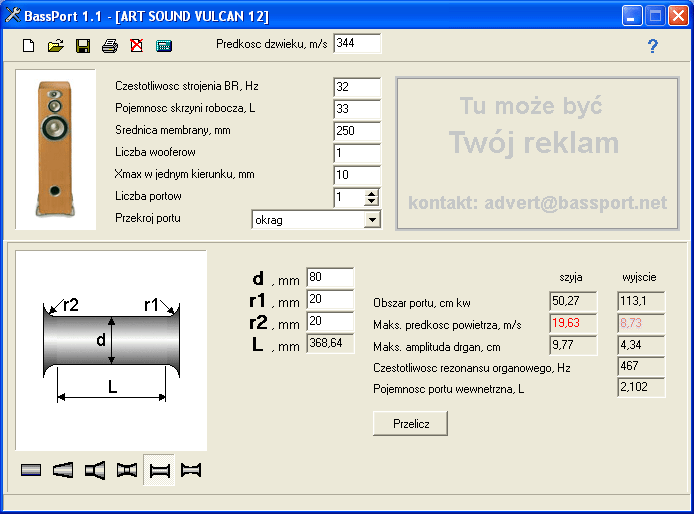This screenshot has height=514, width=694.
Task: Click the d diameter mm field
Action: [x=330, y=278]
